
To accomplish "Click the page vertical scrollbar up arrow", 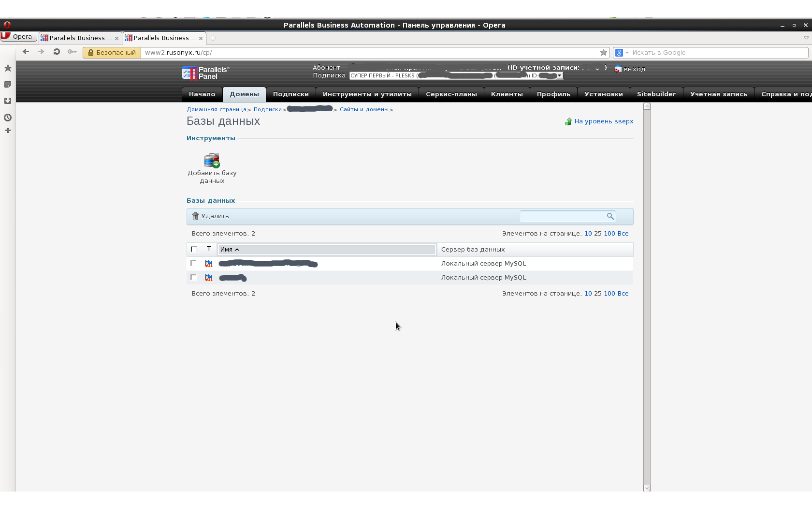I will pyautogui.click(x=647, y=106).
